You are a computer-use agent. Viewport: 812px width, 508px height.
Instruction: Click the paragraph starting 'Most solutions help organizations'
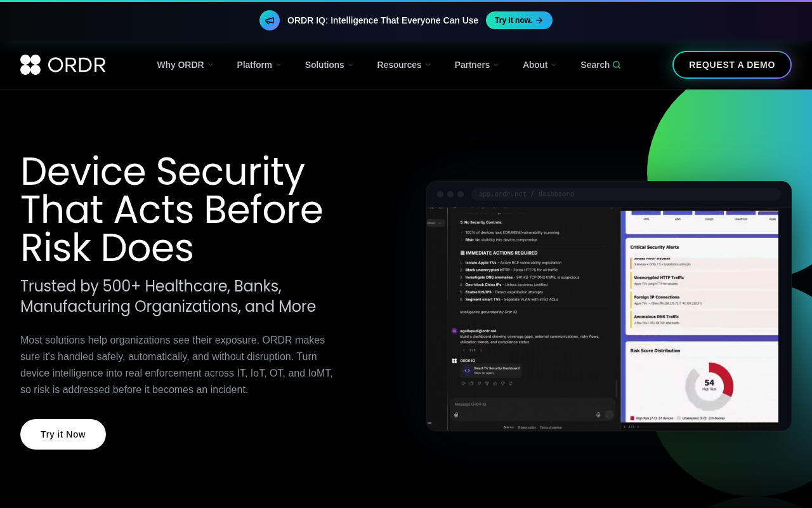click(x=176, y=364)
